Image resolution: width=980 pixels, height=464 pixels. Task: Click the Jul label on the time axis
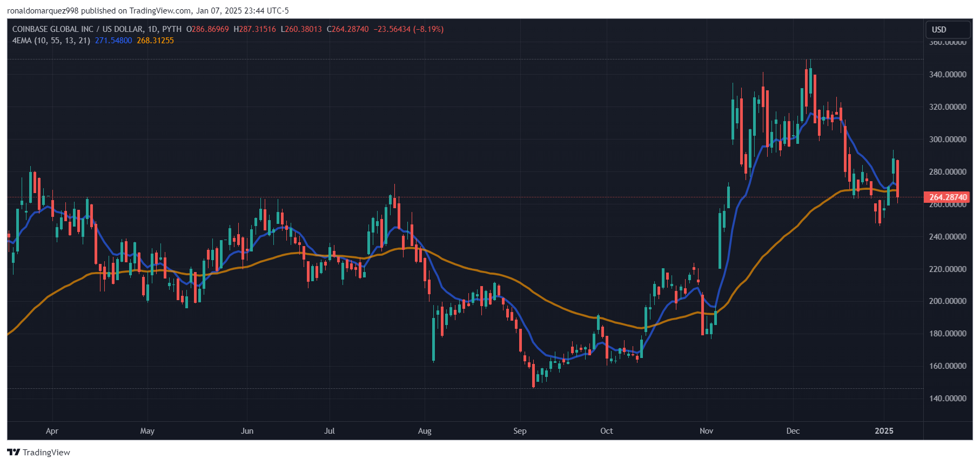(330, 431)
